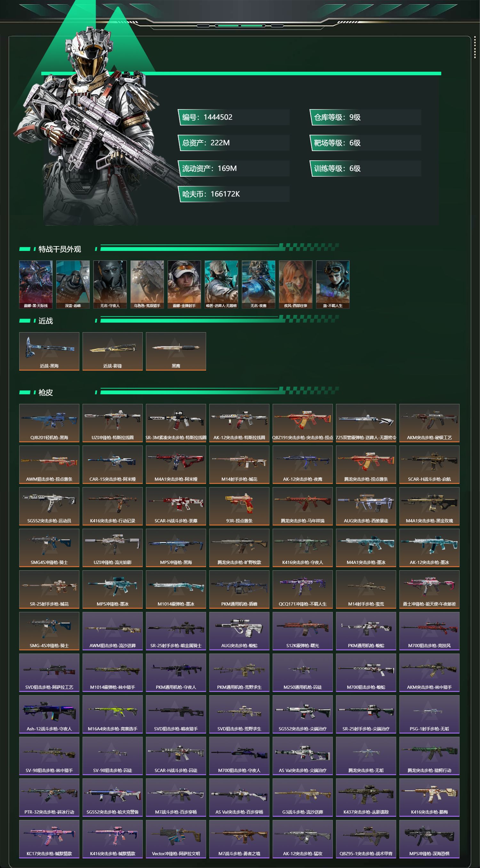Click the SCAR-H战斗步枪-启航 skin

pos(429,465)
